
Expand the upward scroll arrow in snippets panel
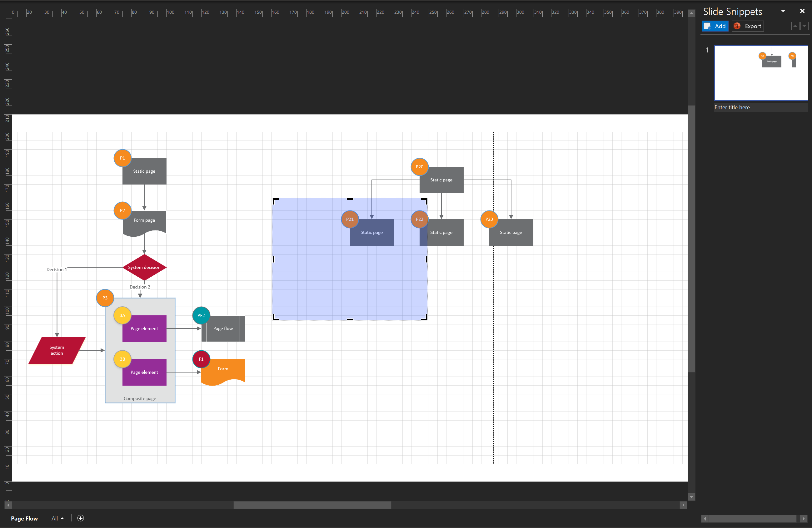tap(795, 26)
